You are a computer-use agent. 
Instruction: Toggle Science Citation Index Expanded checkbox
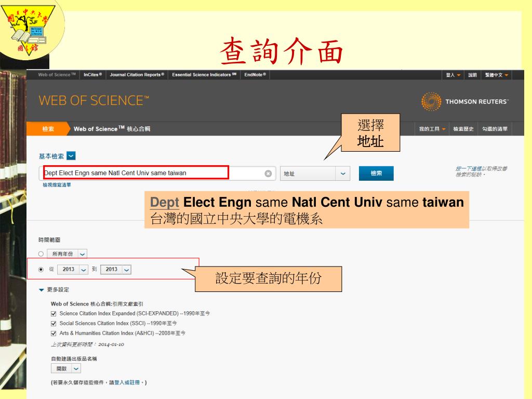coord(54,314)
